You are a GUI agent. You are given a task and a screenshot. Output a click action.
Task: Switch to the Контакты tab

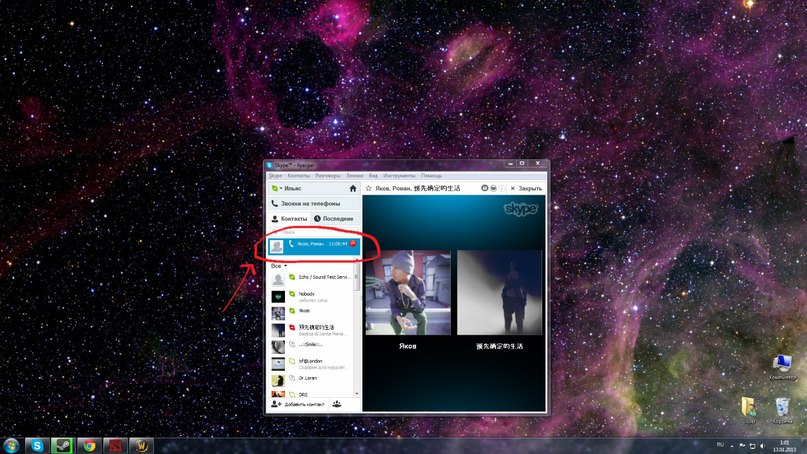289,219
